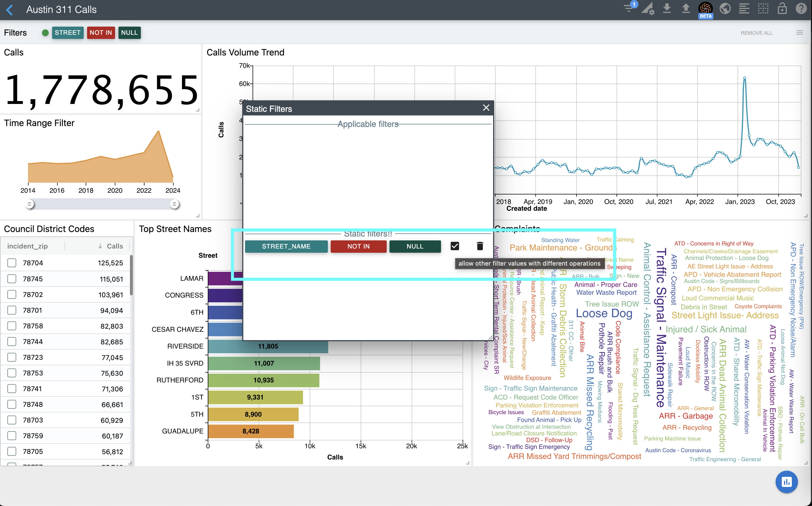Viewport: 812px width, 506px height.
Task: Click the right time range slider handle
Action: click(174, 204)
